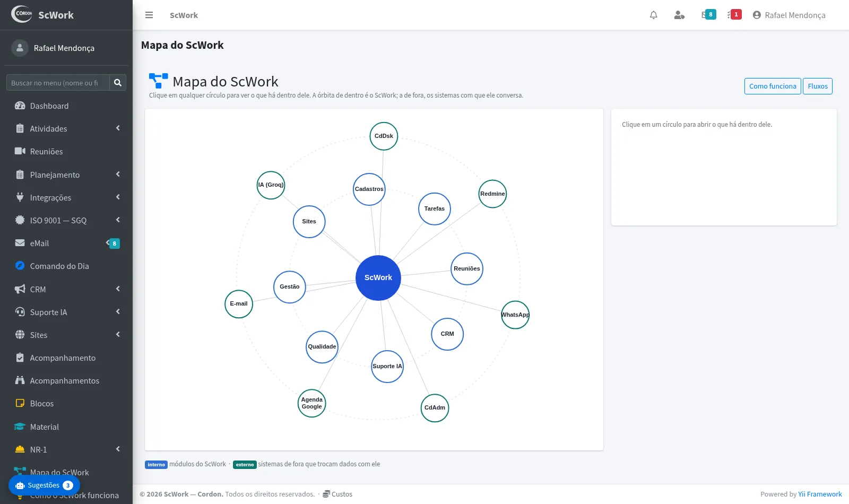Click the Dashboard gauge icon
This screenshot has height=504, width=849.
(x=20, y=106)
